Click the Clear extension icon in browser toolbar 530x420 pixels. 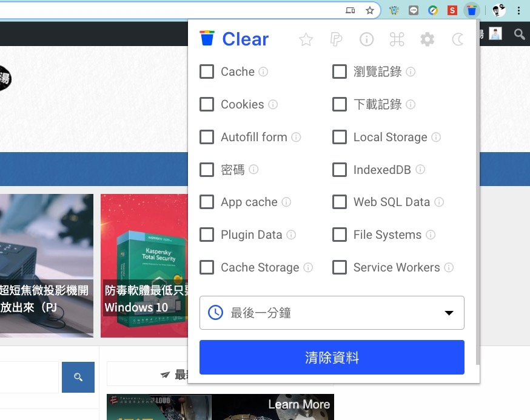pos(472,10)
